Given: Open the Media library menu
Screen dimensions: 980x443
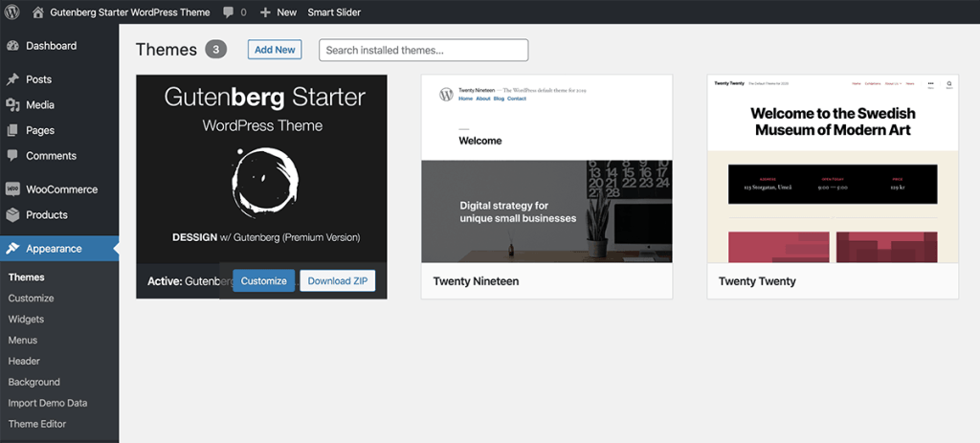Looking at the screenshot, I should point(40,105).
